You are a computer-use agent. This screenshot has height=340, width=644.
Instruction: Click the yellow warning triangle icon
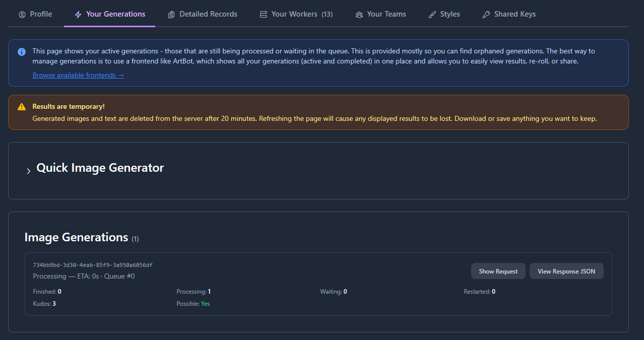tap(22, 107)
